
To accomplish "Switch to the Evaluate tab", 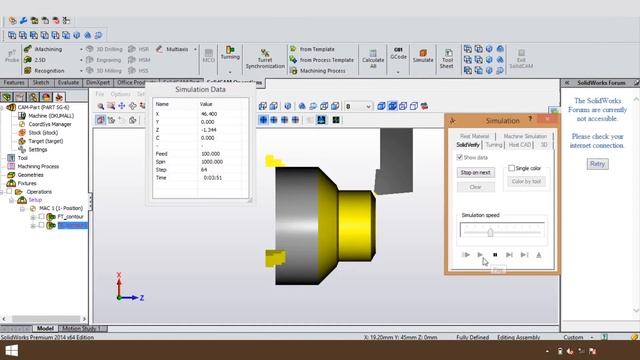I will pos(68,83).
